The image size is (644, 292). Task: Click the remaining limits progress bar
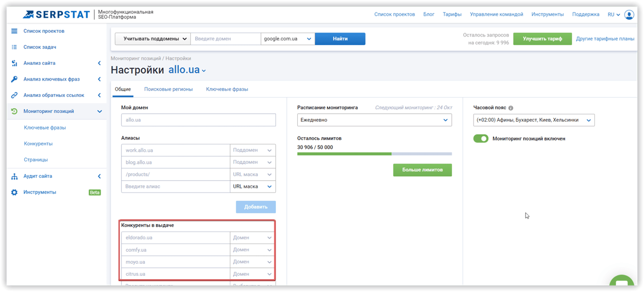(x=375, y=154)
